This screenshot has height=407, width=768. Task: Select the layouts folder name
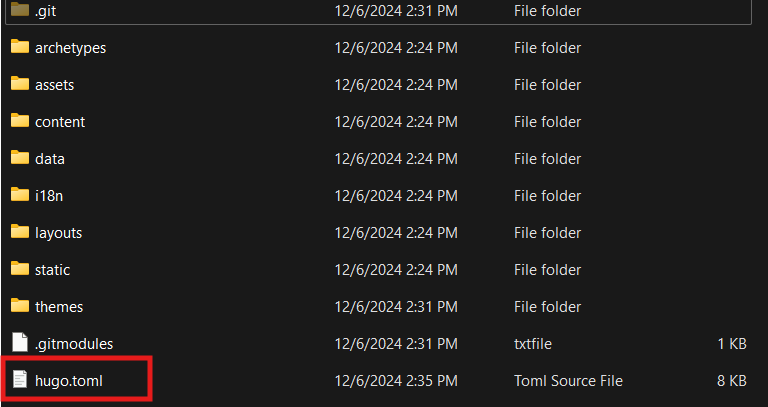coord(58,233)
